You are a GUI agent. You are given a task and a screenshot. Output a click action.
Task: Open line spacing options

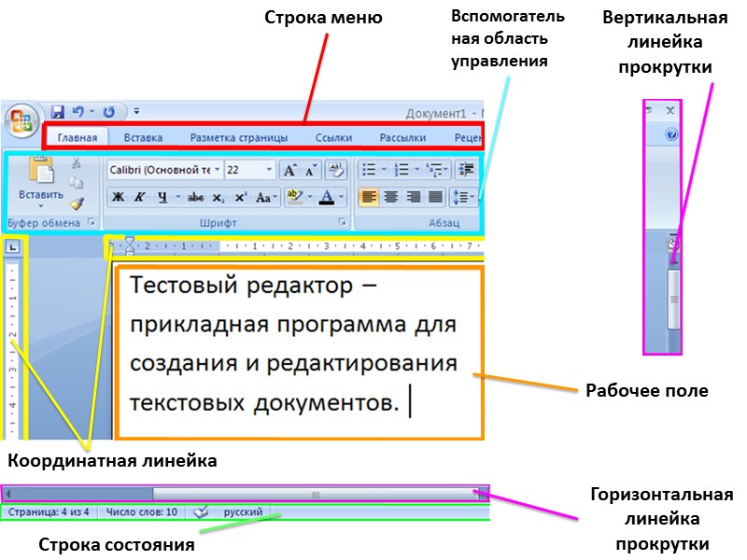click(x=462, y=197)
